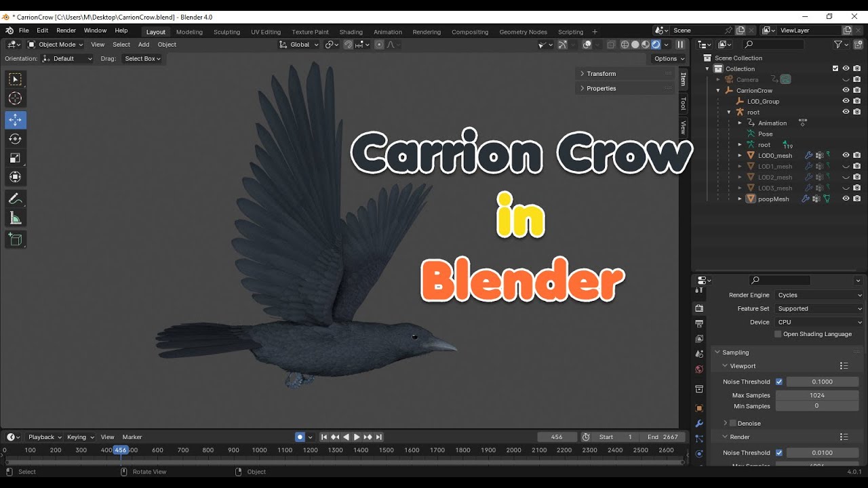
Task: Toggle X-ray view in the header
Action: pos(611,45)
